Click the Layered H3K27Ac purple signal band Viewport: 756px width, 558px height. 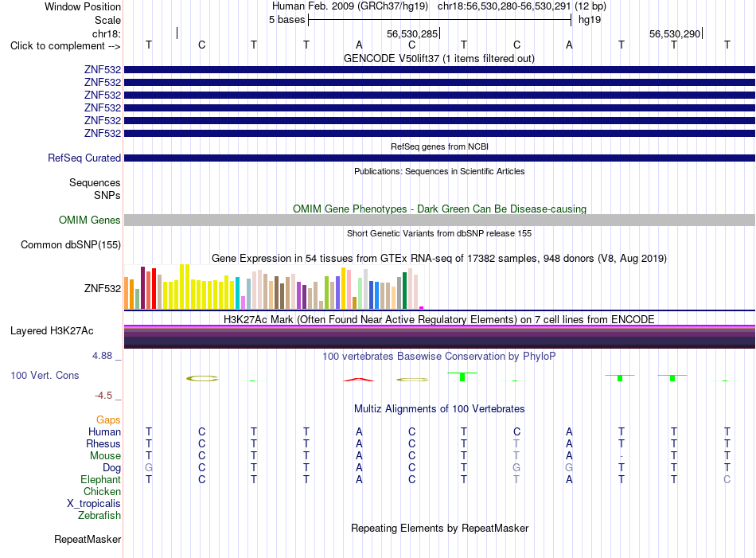pyautogui.click(x=439, y=337)
